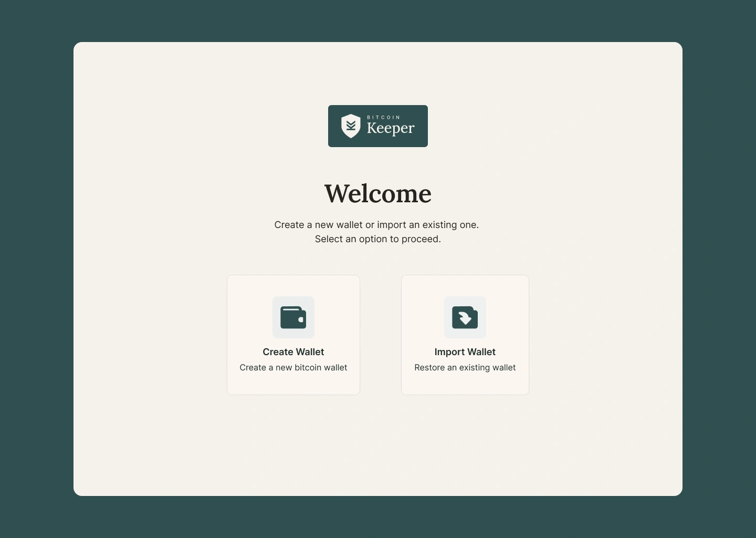Click the Keeper wordmark in logo
This screenshot has height=538, width=756.
tap(391, 128)
